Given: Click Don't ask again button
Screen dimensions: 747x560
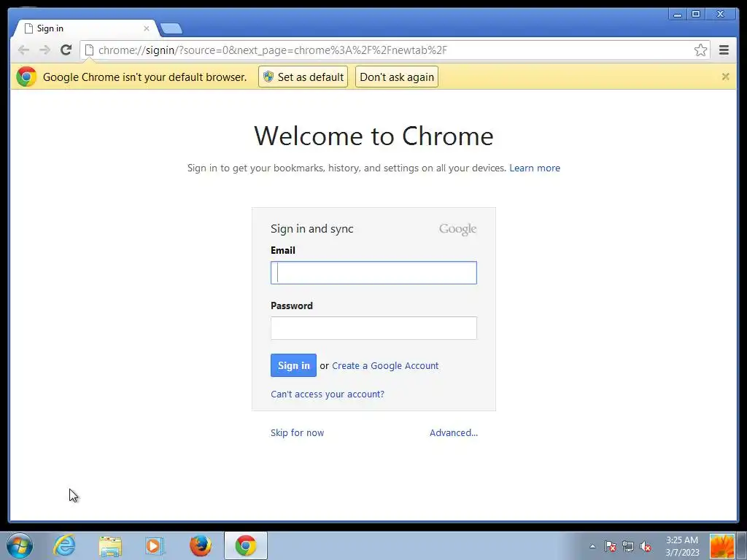Looking at the screenshot, I should tap(396, 77).
